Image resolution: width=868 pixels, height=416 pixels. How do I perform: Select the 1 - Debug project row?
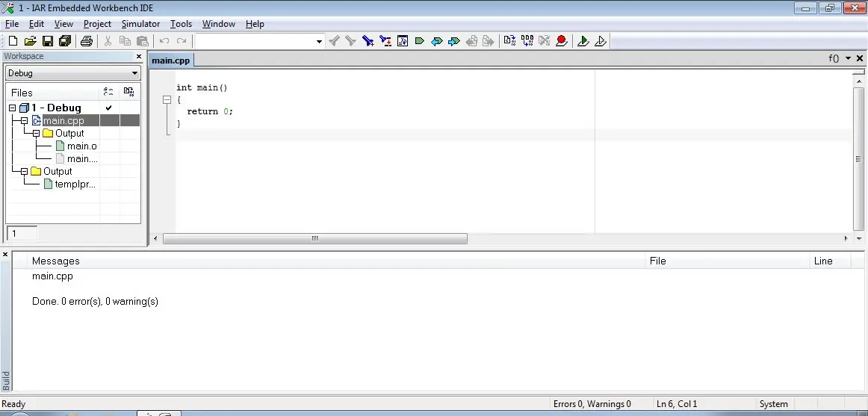[56, 108]
